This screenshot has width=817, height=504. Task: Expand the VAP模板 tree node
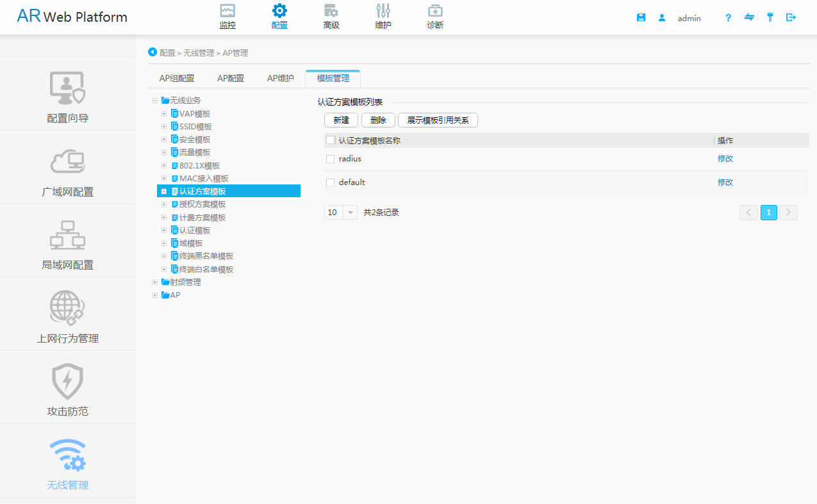163,113
